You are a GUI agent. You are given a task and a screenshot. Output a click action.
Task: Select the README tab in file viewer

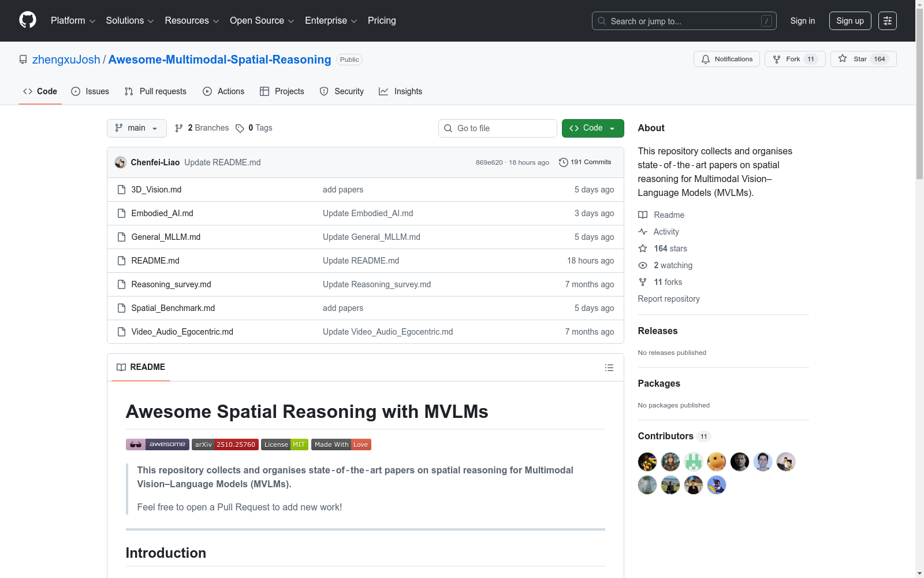coord(141,367)
